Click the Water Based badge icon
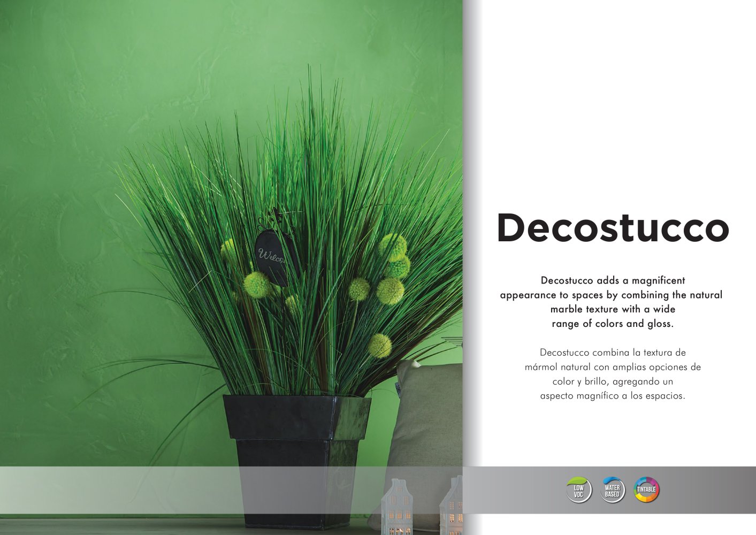This screenshot has height=535, width=756. pyautogui.click(x=612, y=490)
